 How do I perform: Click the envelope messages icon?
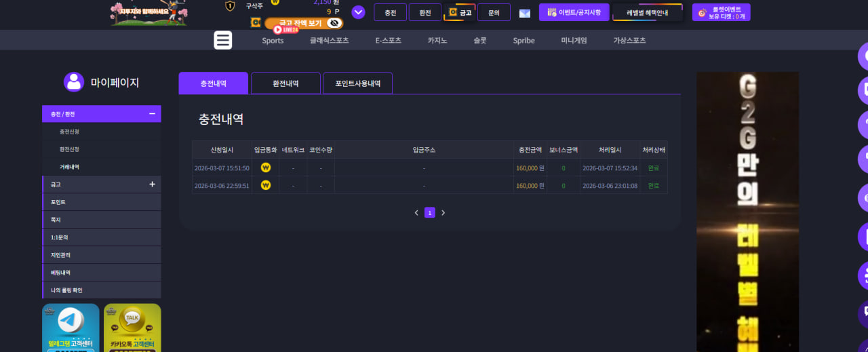pos(525,13)
